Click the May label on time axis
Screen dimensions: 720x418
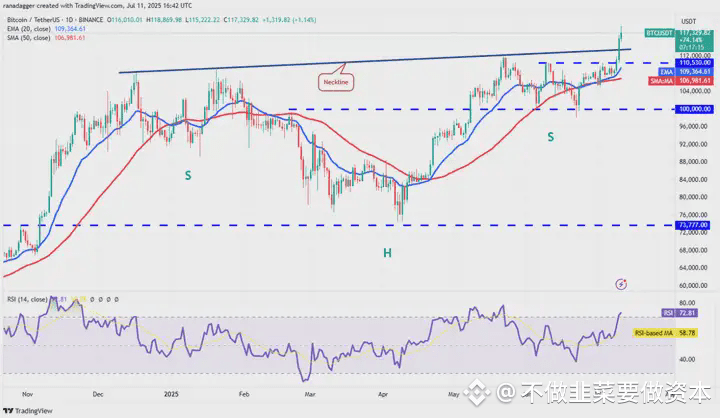pos(454,394)
